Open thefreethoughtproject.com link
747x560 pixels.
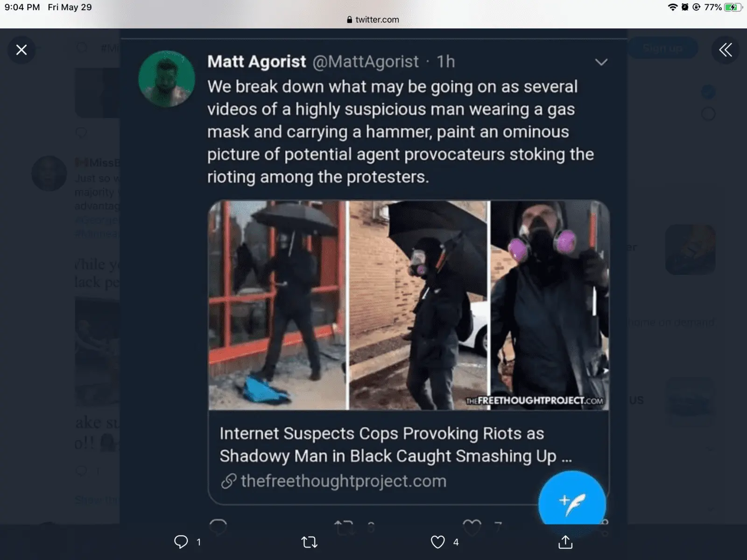pyautogui.click(x=343, y=481)
